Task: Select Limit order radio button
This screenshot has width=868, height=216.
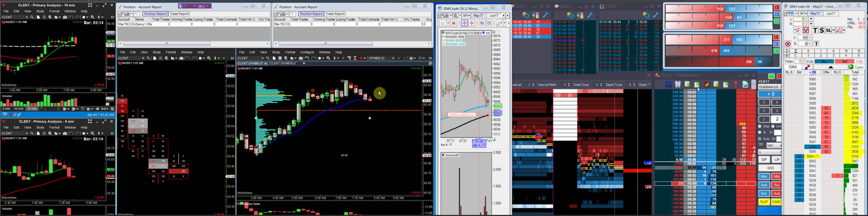Action: pos(773,126)
